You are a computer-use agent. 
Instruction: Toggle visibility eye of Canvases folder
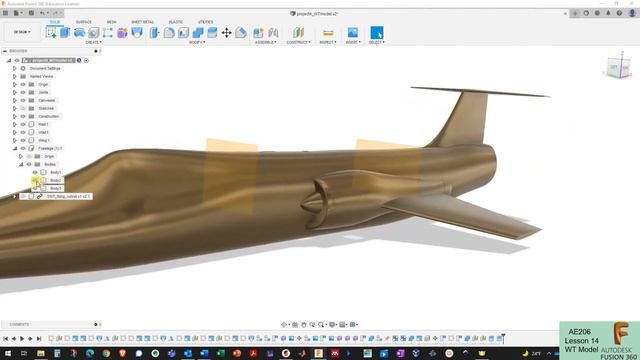pos(23,100)
